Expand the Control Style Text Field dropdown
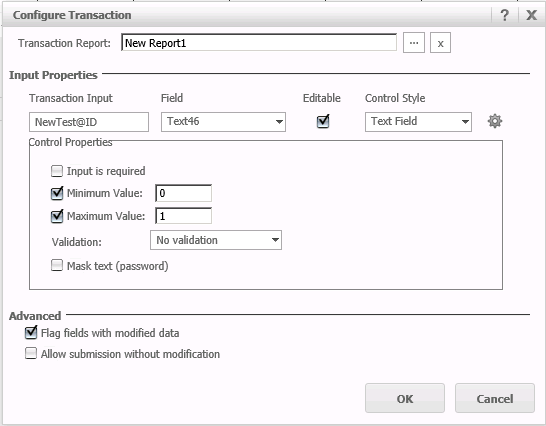Image resolution: width=546 pixels, height=426 pixels. pos(418,122)
